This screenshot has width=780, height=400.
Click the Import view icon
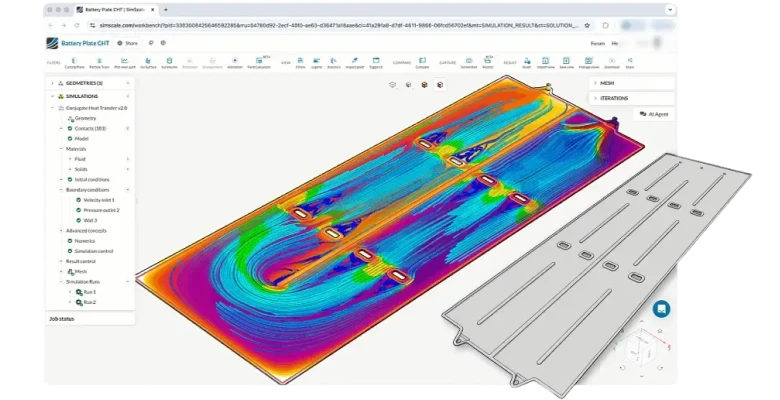tap(546, 63)
